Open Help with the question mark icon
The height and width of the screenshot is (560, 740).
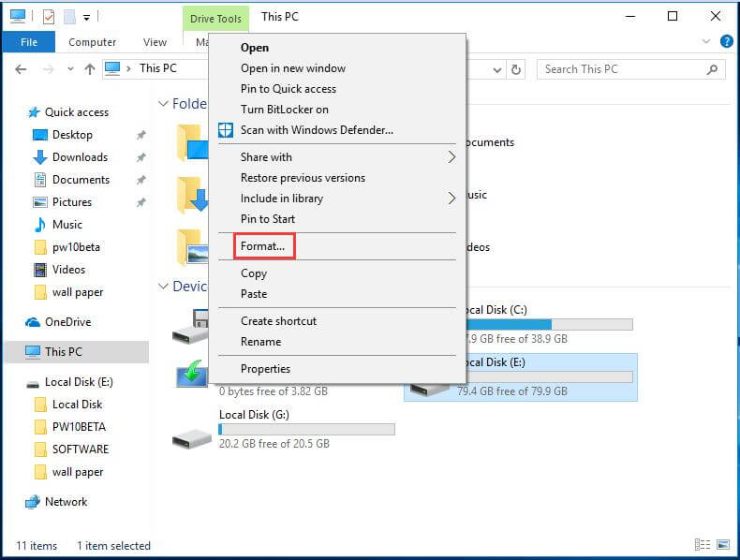pyautogui.click(x=727, y=41)
